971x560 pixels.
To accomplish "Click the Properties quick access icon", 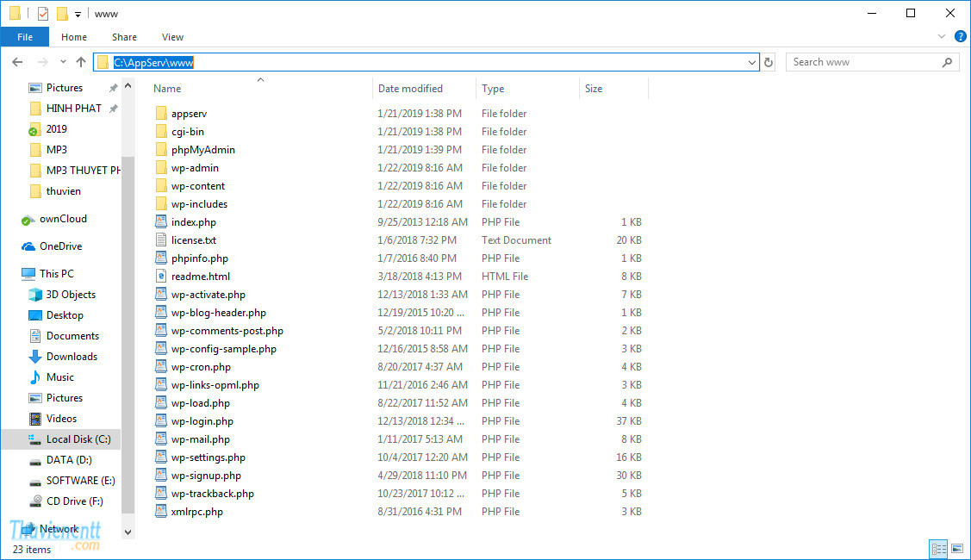I will (x=43, y=14).
